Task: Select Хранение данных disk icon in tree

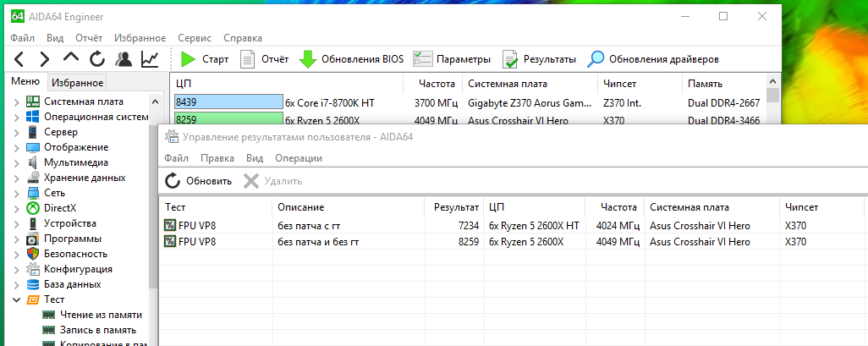Action: [x=33, y=178]
